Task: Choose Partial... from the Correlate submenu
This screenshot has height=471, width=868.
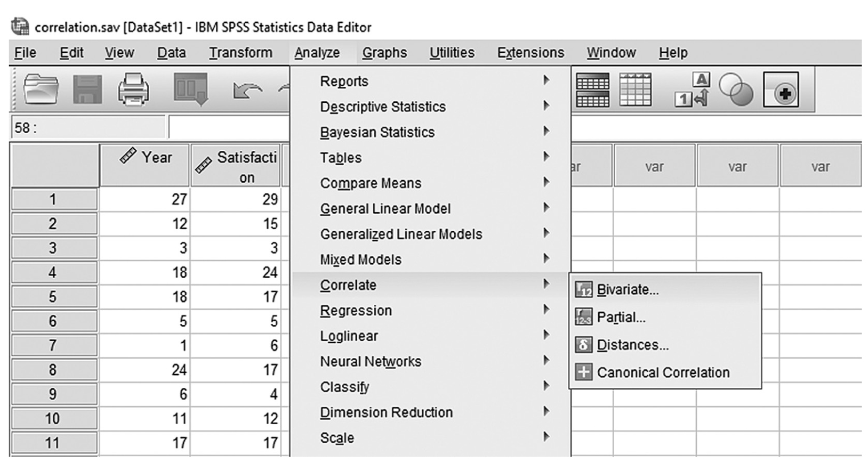Action: [665, 317]
